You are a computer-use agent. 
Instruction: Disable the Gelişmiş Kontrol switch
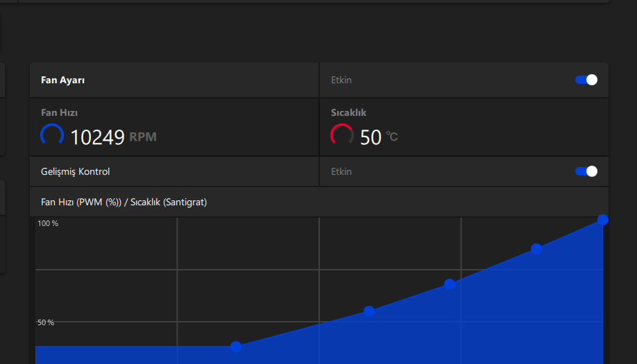pos(586,171)
